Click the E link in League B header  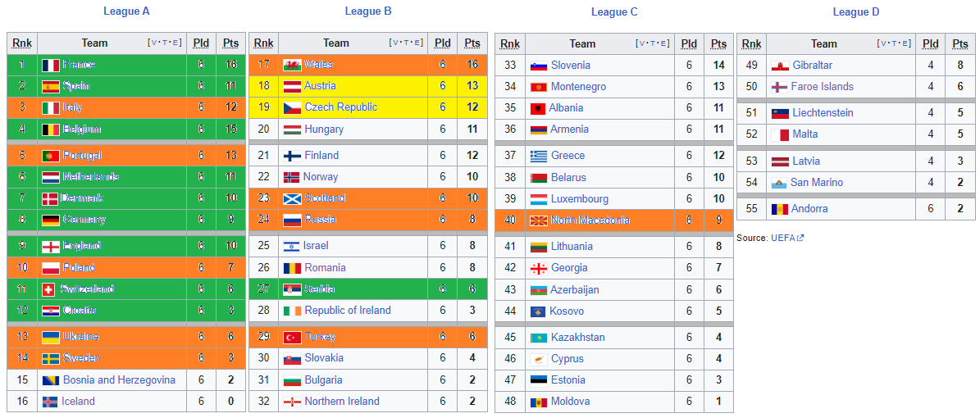tap(418, 43)
